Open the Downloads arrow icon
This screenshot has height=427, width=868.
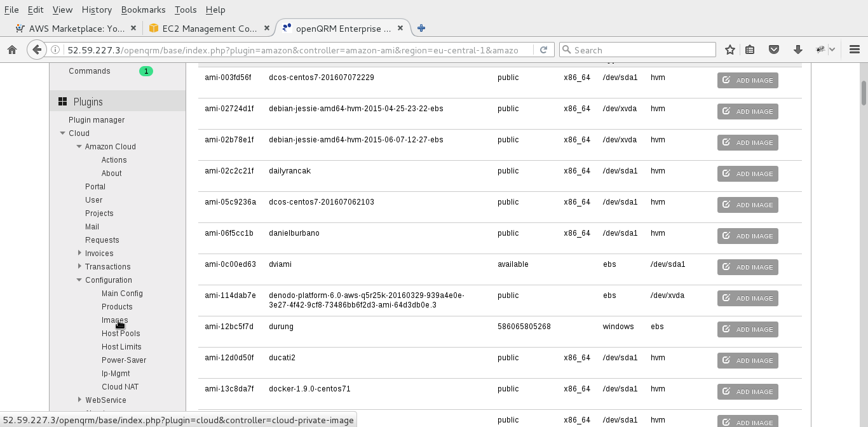point(798,50)
